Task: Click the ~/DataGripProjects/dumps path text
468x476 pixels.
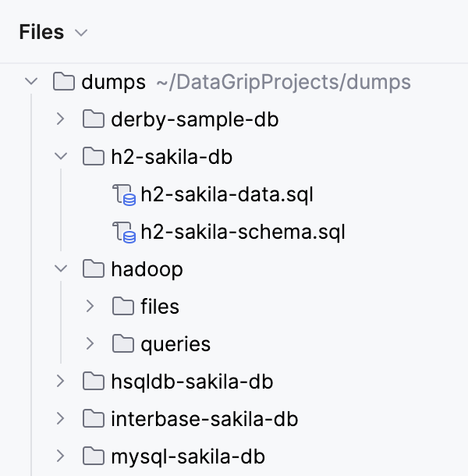Action: [x=283, y=82]
